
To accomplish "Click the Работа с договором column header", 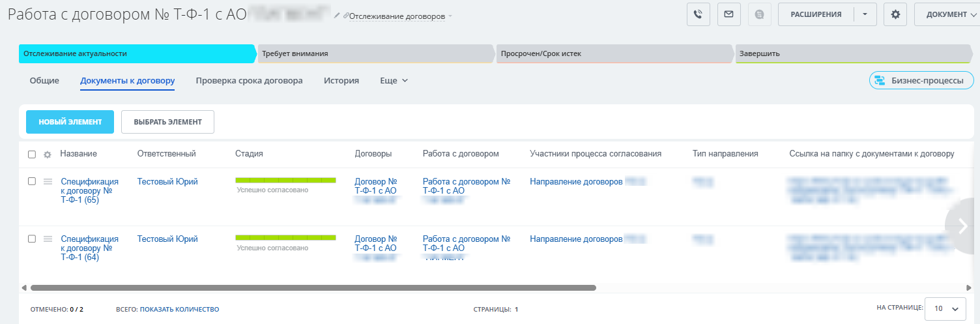I will [461, 154].
